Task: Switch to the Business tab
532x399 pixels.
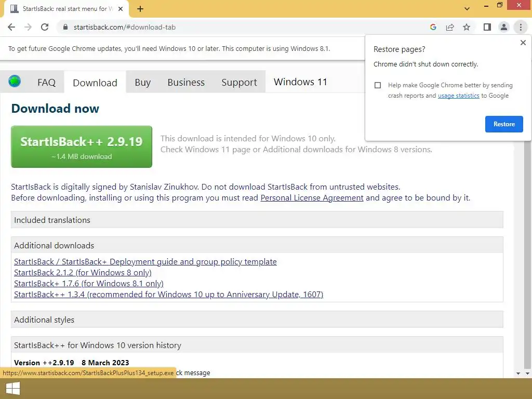Action: pyautogui.click(x=186, y=83)
